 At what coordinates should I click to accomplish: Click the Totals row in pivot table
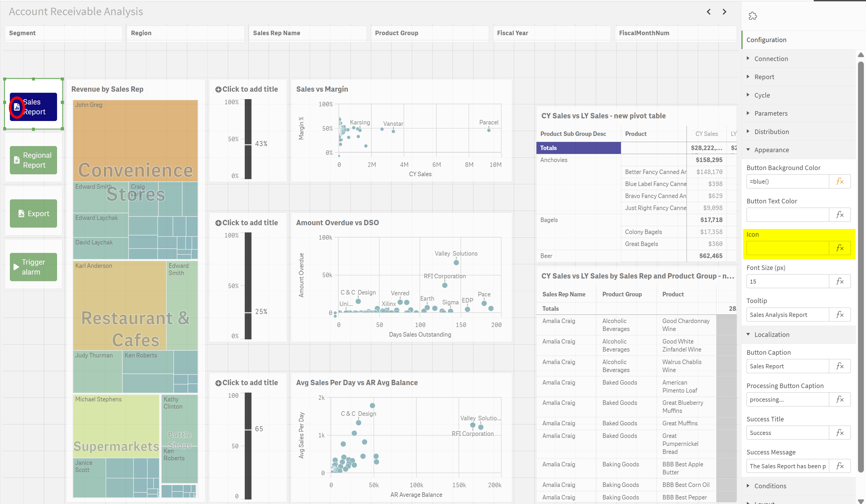coord(636,148)
